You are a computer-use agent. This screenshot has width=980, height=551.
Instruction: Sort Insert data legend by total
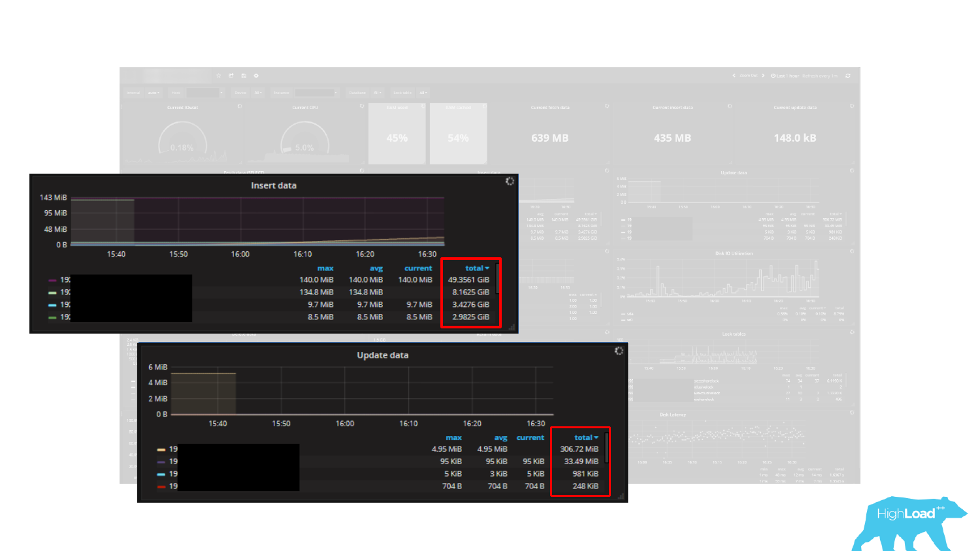click(477, 268)
